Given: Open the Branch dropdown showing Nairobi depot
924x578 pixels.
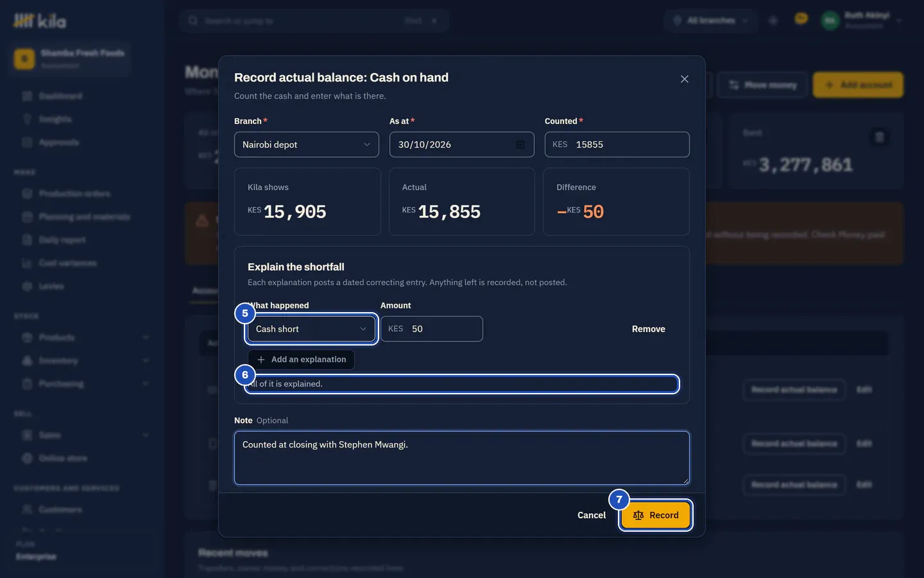Looking at the screenshot, I should 307,144.
